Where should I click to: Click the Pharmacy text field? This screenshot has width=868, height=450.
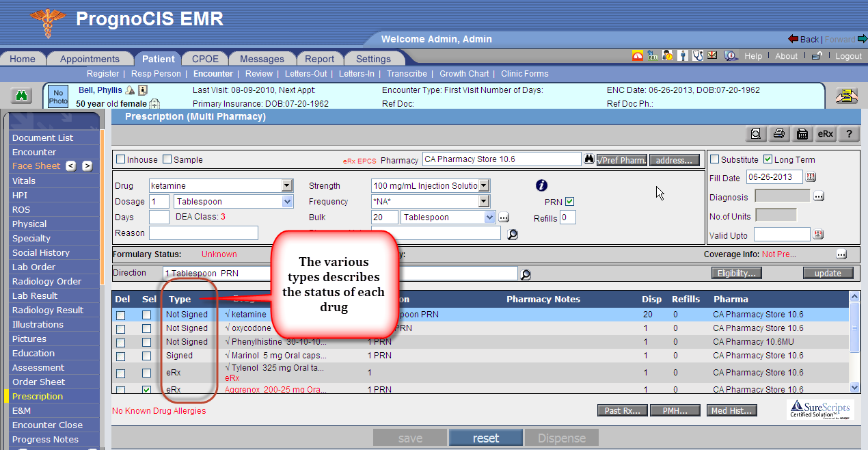click(x=502, y=159)
